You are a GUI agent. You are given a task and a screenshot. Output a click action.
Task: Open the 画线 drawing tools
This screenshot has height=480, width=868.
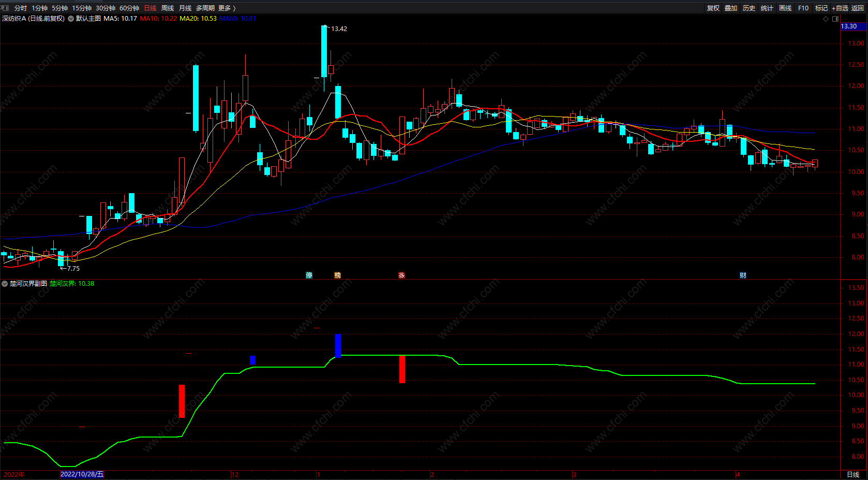tap(785, 8)
